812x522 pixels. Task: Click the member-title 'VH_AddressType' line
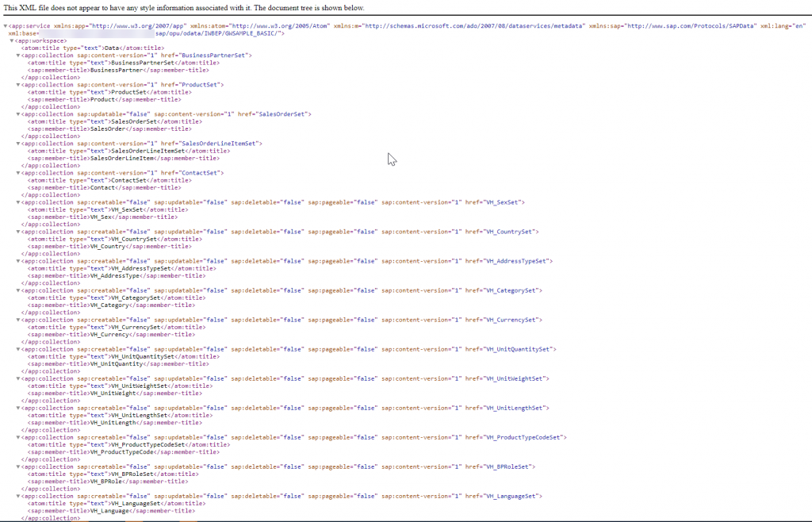tap(117, 276)
